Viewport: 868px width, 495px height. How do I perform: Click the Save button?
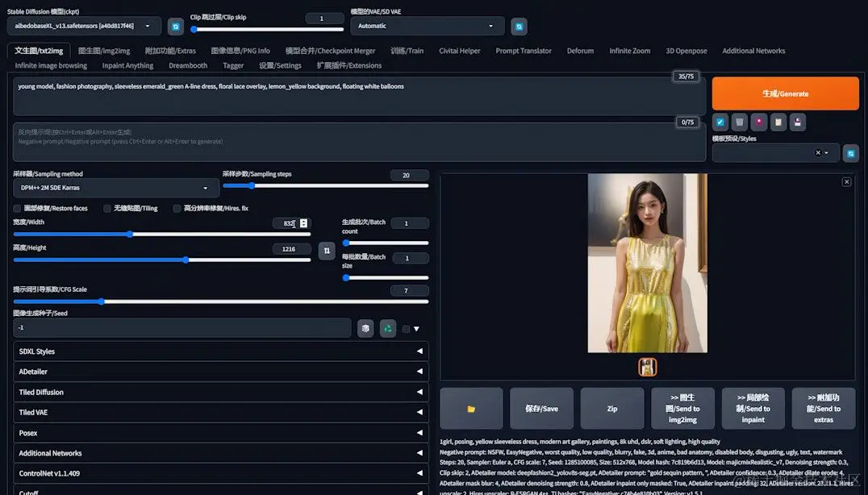pos(541,409)
